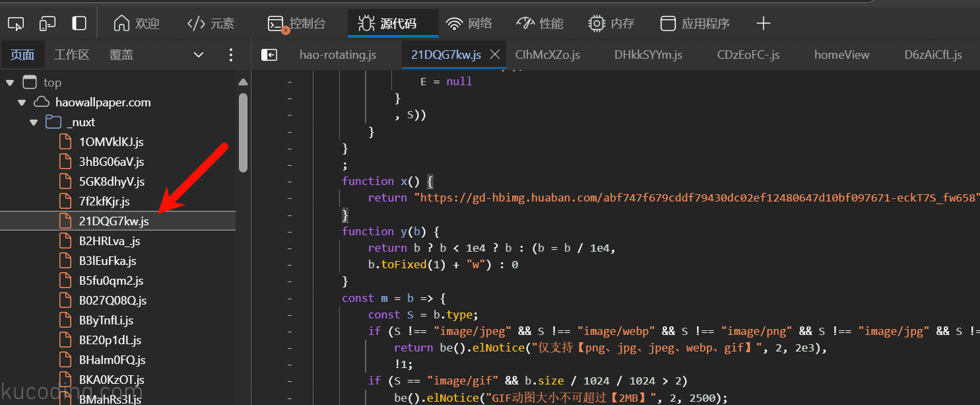Go to the 内存 (Memory) tab
The image size is (980, 405).
(612, 24)
